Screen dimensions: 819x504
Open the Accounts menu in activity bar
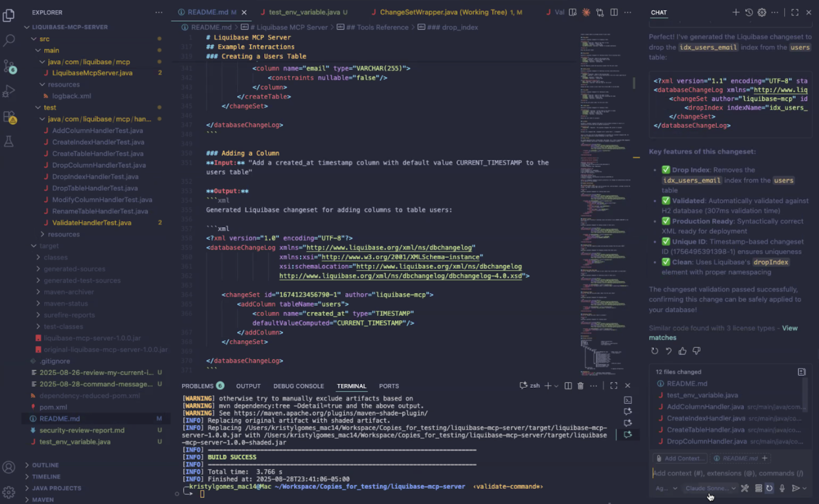[9, 467]
